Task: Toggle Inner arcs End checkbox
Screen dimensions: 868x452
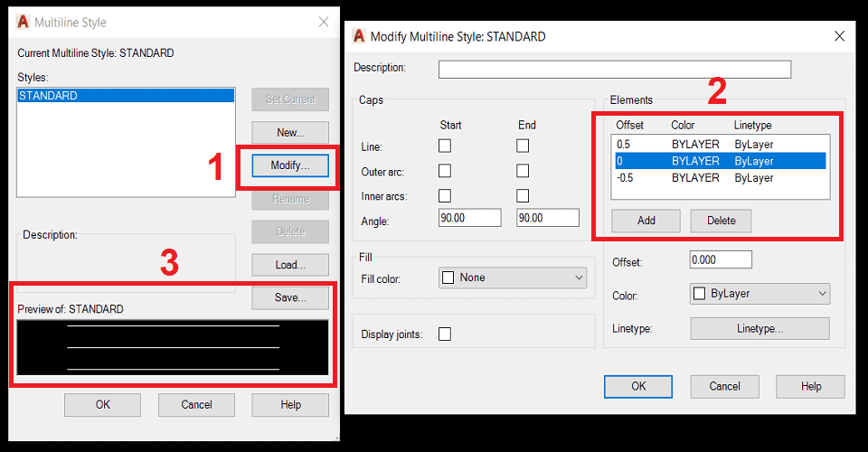Action: click(523, 196)
